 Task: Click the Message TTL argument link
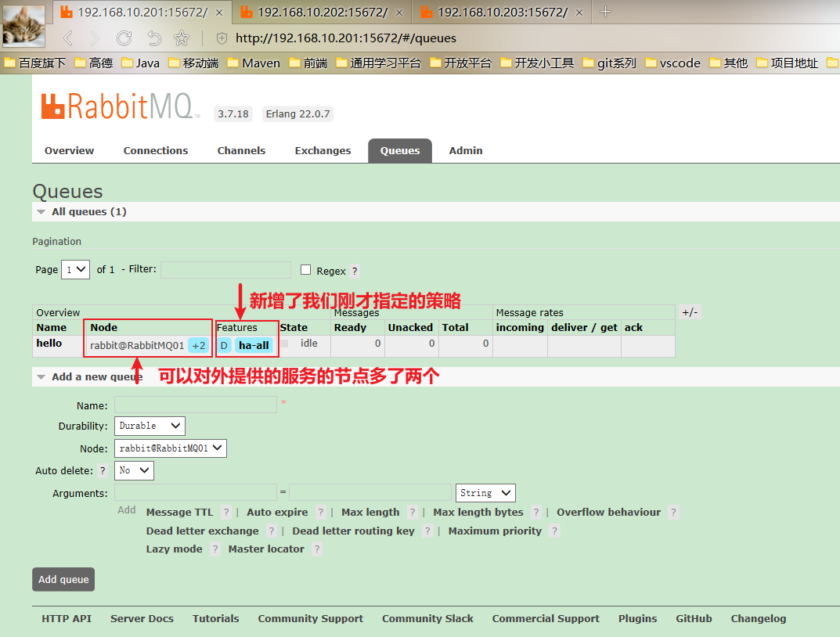click(180, 513)
